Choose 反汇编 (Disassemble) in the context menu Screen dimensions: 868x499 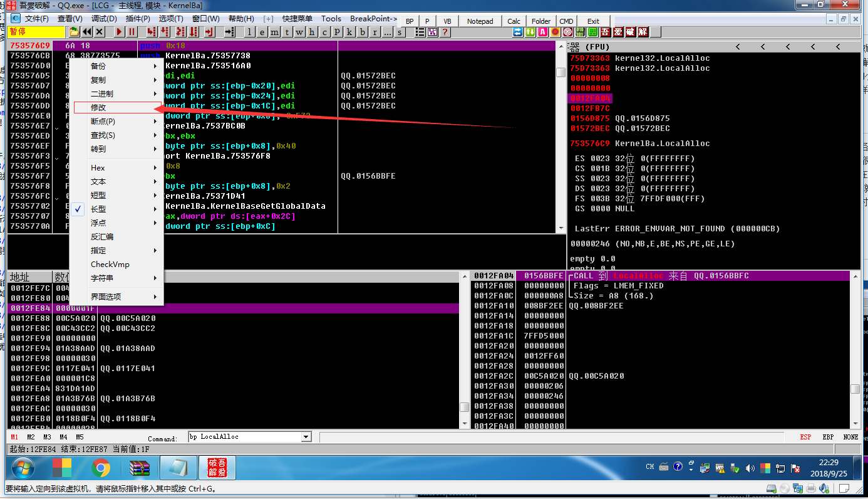tap(116, 237)
